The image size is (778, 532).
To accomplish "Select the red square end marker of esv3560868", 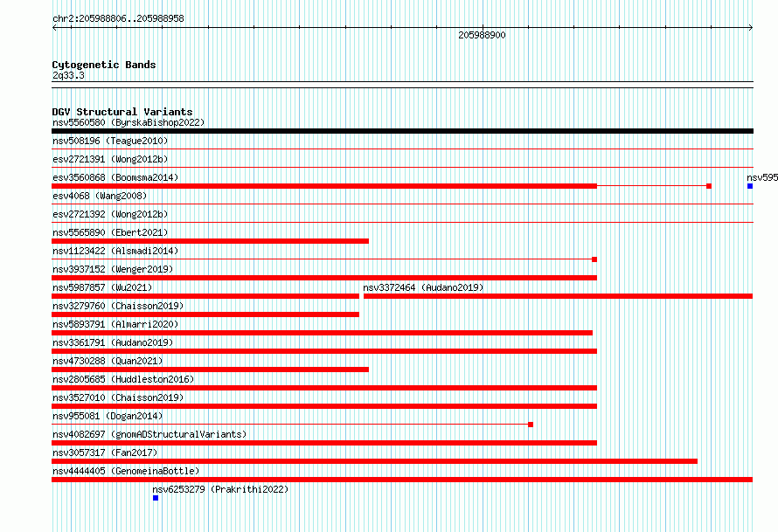I will pyautogui.click(x=709, y=186).
